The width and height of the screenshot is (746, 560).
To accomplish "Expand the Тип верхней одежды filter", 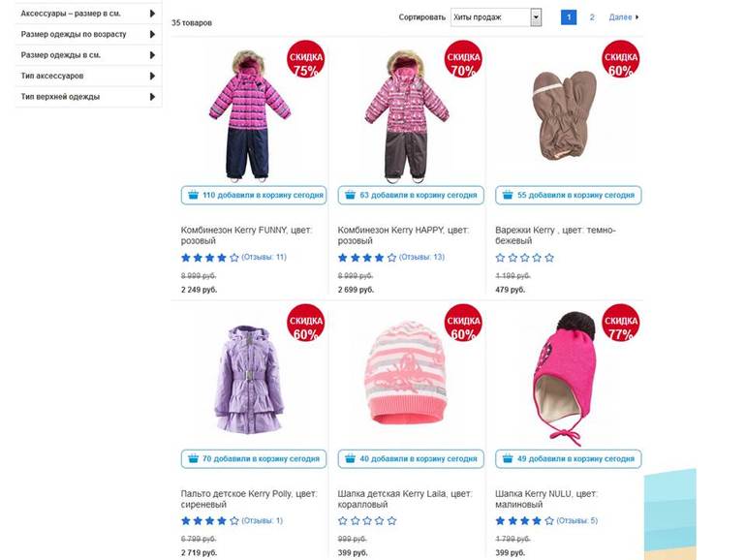I will coord(152,97).
